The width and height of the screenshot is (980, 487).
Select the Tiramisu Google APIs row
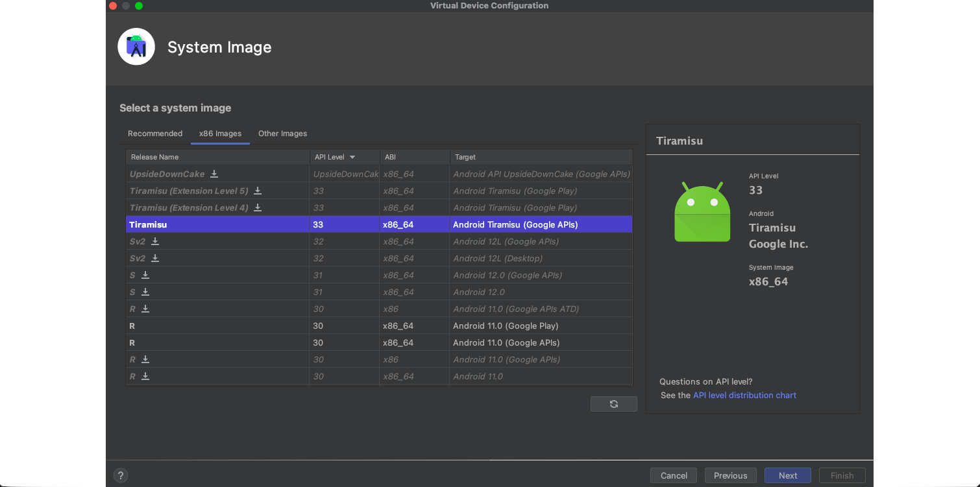coord(379,224)
